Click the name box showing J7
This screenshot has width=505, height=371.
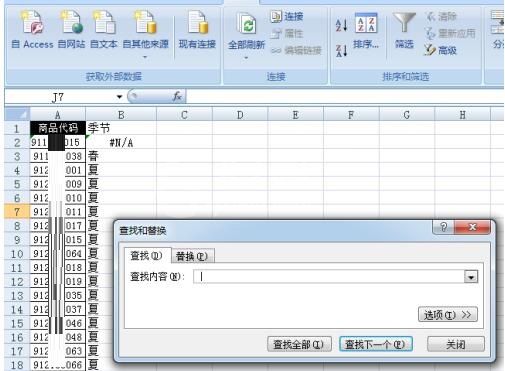pyautogui.click(x=58, y=97)
